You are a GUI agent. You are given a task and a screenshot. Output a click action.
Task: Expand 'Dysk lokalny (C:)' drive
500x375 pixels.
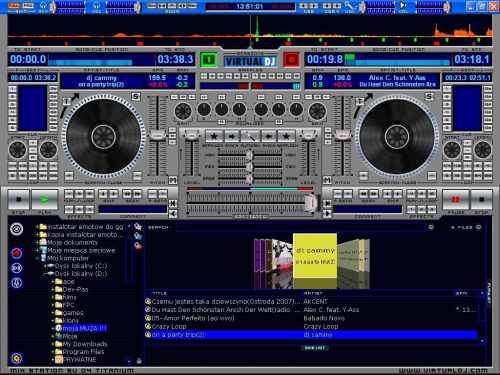(45, 266)
